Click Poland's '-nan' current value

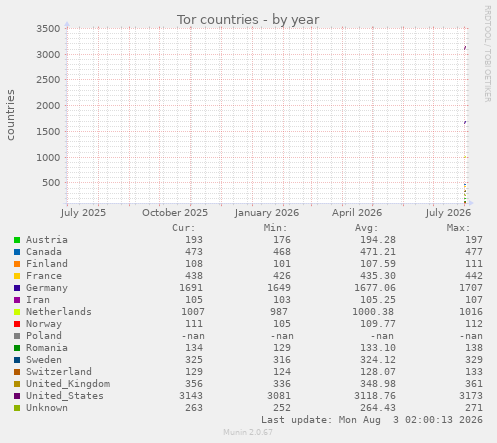(x=193, y=336)
